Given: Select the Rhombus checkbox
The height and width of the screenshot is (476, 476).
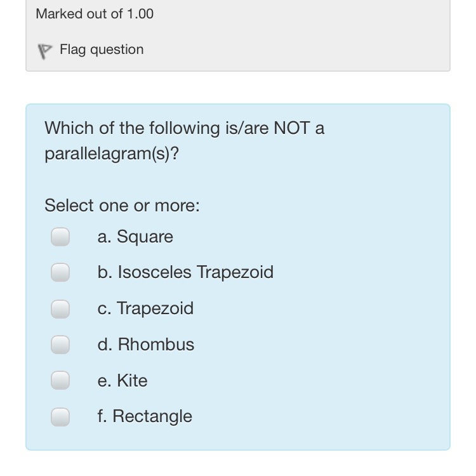Looking at the screenshot, I should (60, 345).
